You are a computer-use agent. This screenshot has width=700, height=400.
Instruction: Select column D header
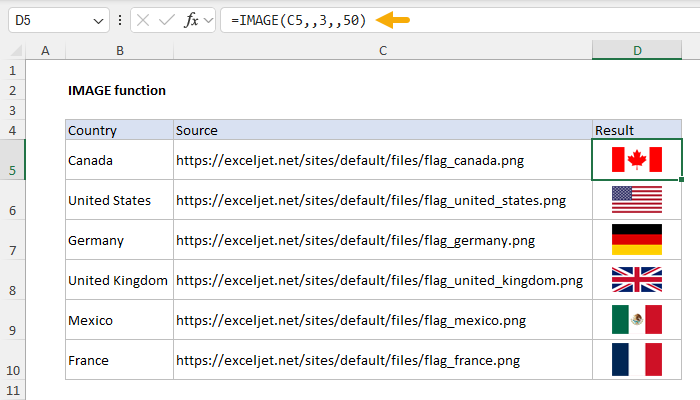click(637, 50)
